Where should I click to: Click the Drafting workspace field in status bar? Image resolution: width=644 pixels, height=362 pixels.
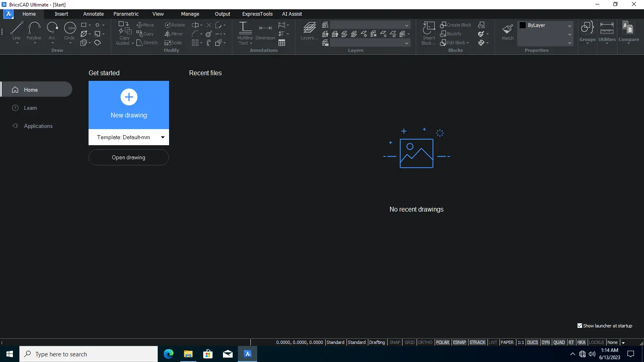(x=377, y=342)
